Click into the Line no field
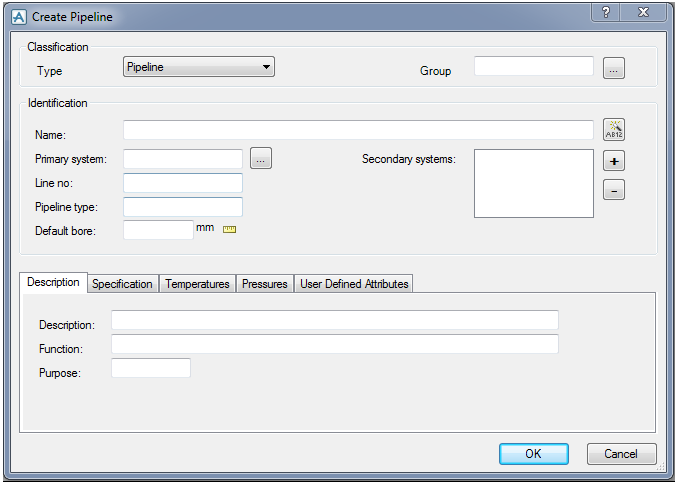 pos(183,183)
